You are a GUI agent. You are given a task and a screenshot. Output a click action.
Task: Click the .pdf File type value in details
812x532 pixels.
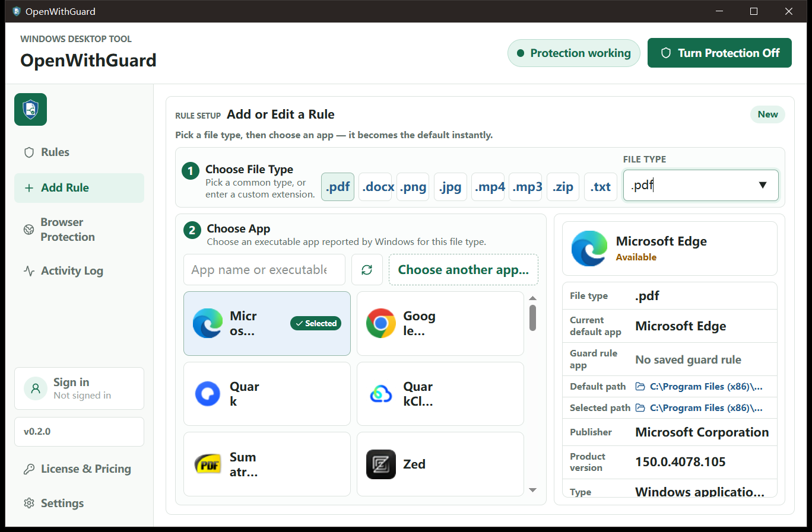click(647, 296)
